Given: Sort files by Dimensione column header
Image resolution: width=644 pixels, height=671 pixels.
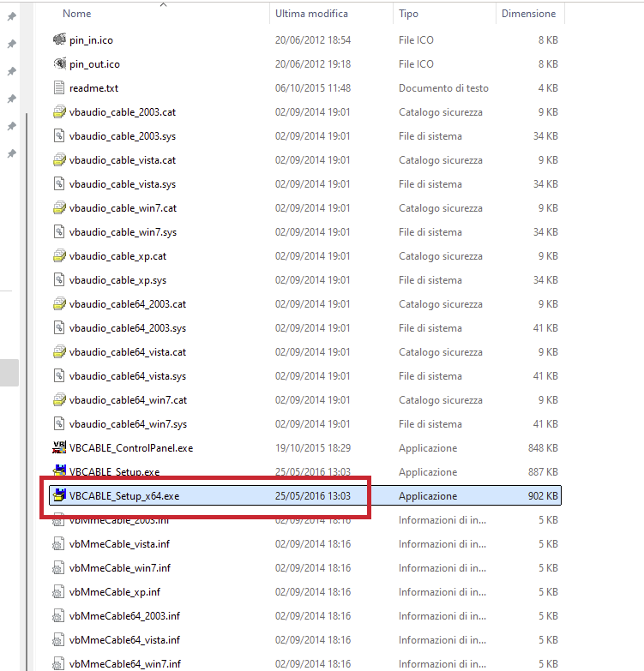Looking at the screenshot, I should [528, 14].
